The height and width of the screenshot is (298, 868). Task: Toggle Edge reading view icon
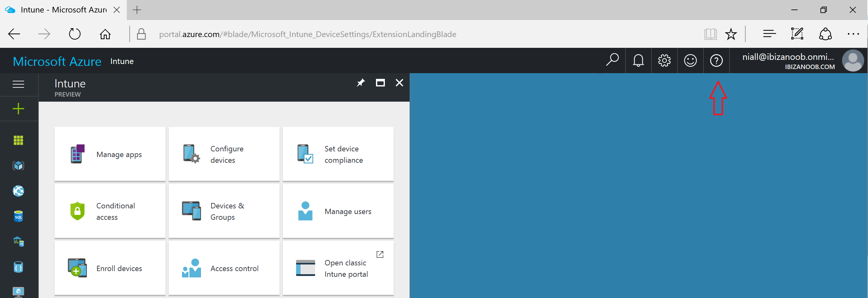click(710, 34)
